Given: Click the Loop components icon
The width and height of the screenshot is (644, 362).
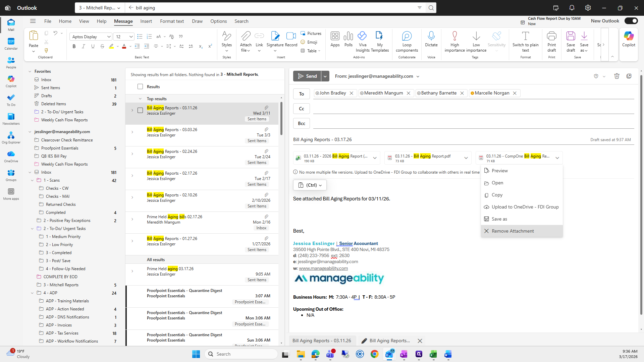Looking at the screenshot, I should coord(407,36).
